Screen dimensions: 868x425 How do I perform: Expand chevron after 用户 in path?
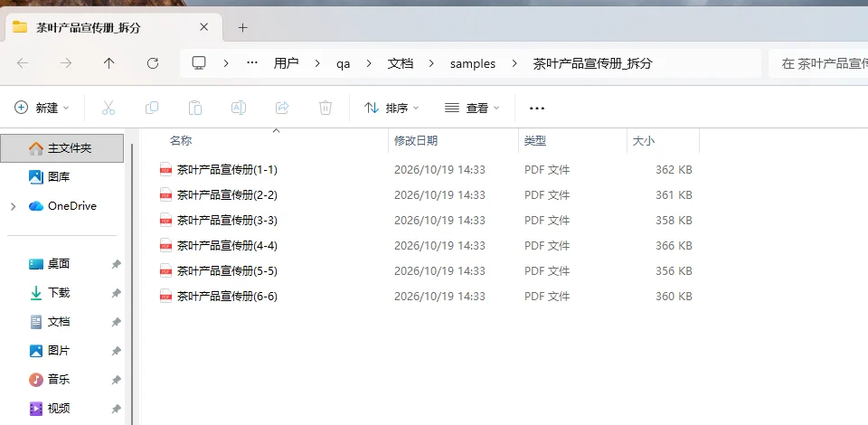click(317, 63)
